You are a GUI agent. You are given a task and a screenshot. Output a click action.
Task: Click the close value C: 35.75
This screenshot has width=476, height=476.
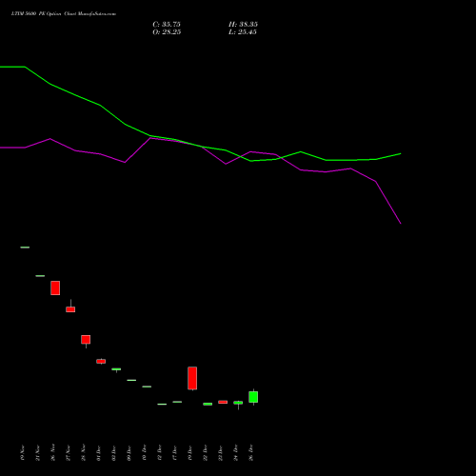tap(167, 24)
